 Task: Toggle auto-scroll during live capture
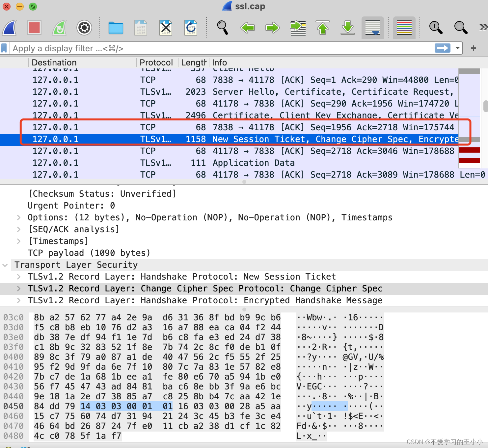373,28
